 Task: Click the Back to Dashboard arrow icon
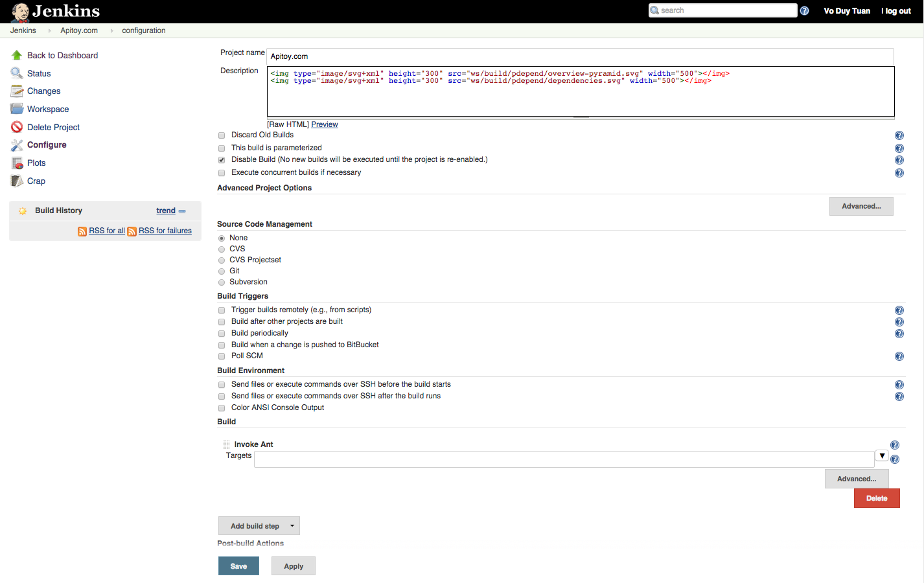pyautogui.click(x=17, y=55)
